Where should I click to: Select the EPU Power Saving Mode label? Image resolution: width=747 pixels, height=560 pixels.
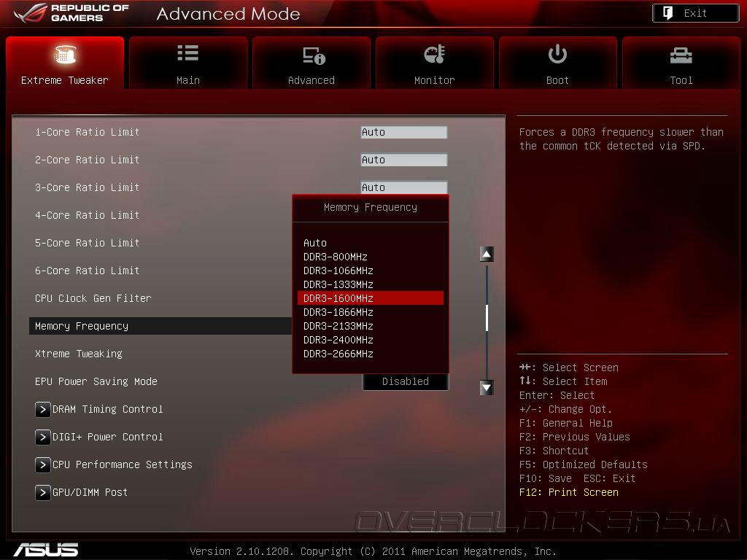click(x=96, y=381)
